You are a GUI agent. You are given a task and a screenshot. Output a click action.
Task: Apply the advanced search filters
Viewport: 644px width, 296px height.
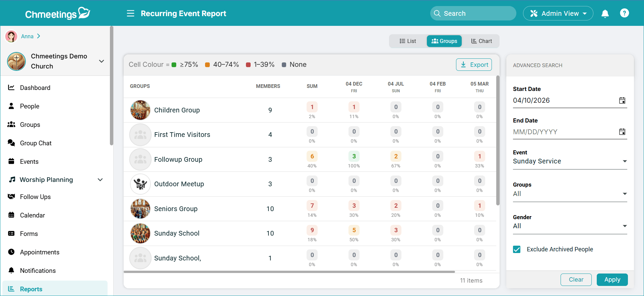(x=612, y=280)
